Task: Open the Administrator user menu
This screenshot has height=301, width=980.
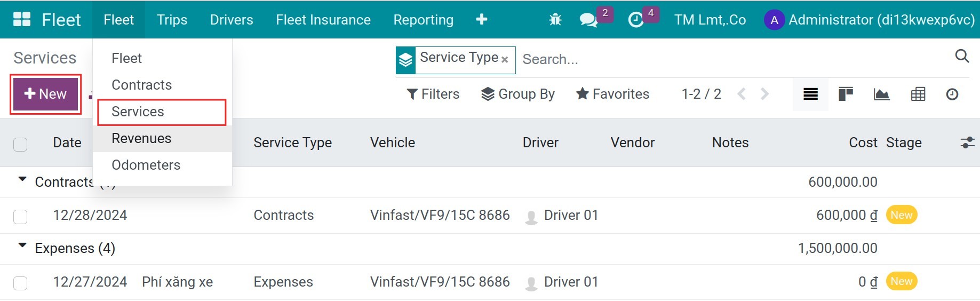Action: click(870, 20)
